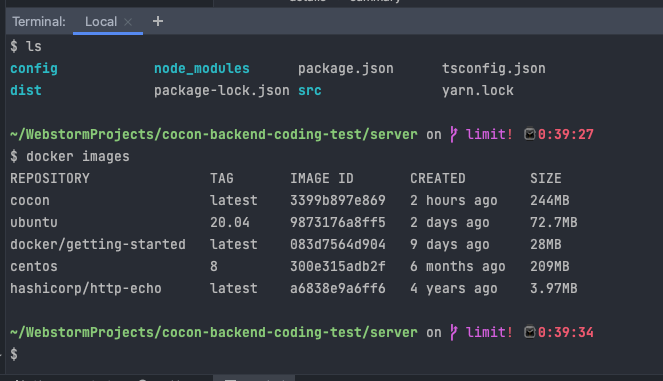Click image ID a6838e9a6ff6
The image size is (663, 381).
(x=338, y=288)
